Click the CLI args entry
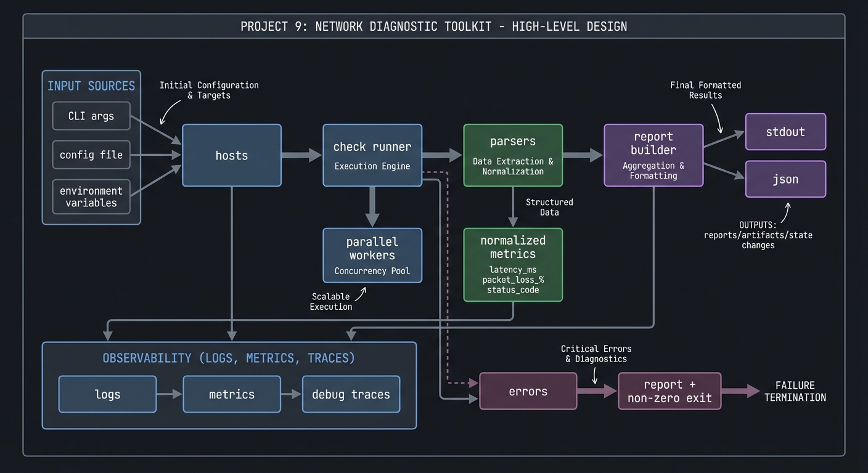 click(x=91, y=116)
